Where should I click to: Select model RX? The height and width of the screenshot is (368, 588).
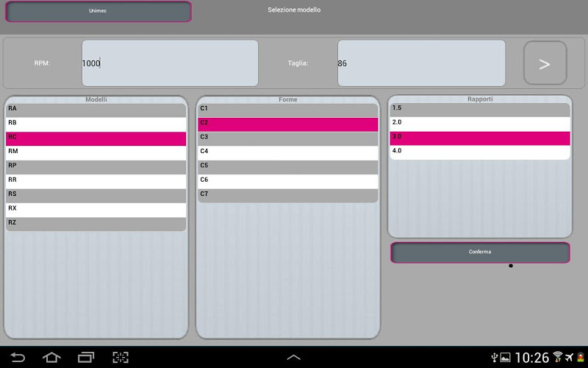[96, 210]
